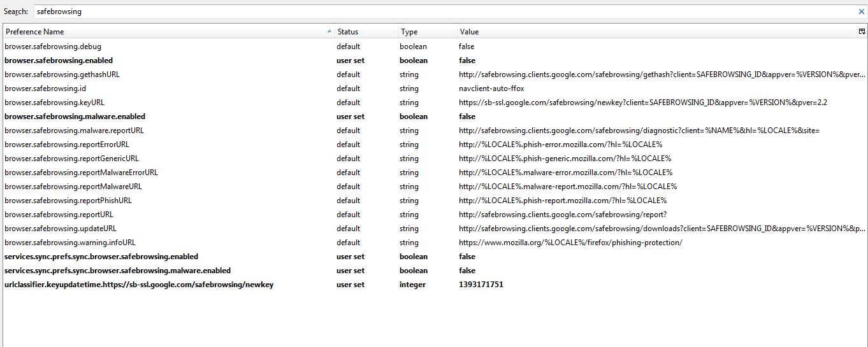Select browser.safebrowsing.reportErrorURL preference
Screen dimensions: 868x347
[x=67, y=145]
